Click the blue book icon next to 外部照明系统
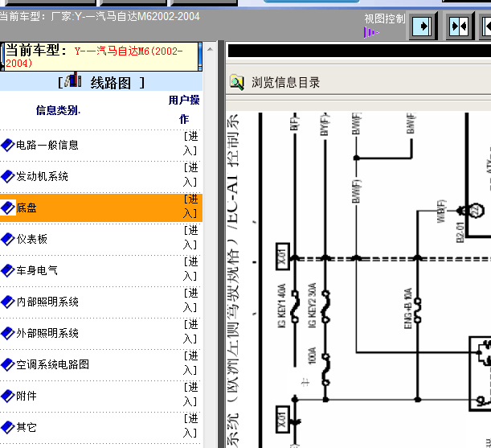The image size is (491, 448). click(x=8, y=333)
